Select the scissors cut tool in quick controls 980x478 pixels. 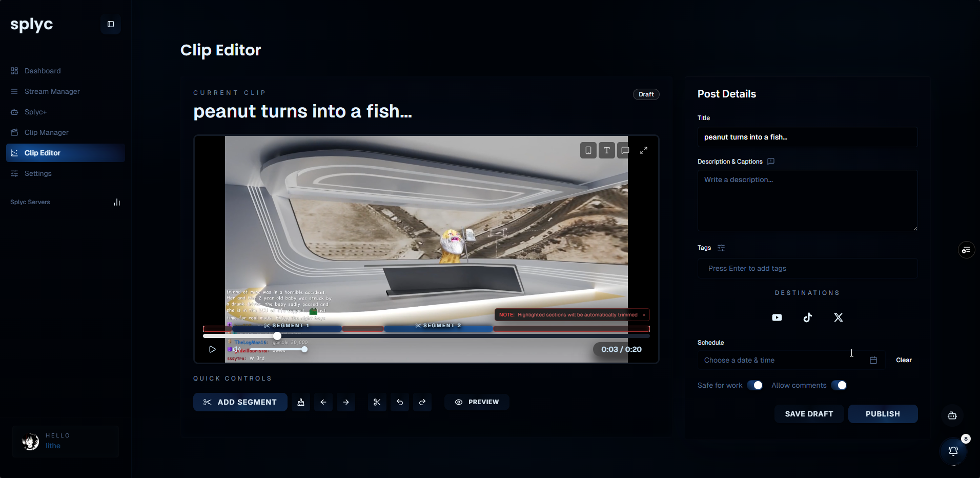pyautogui.click(x=377, y=402)
